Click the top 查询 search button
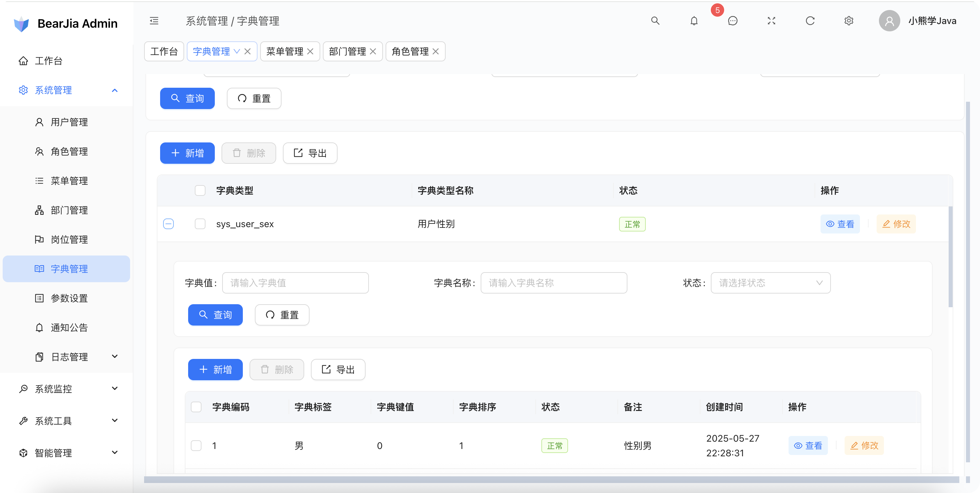The height and width of the screenshot is (493, 980). pyautogui.click(x=187, y=98)
